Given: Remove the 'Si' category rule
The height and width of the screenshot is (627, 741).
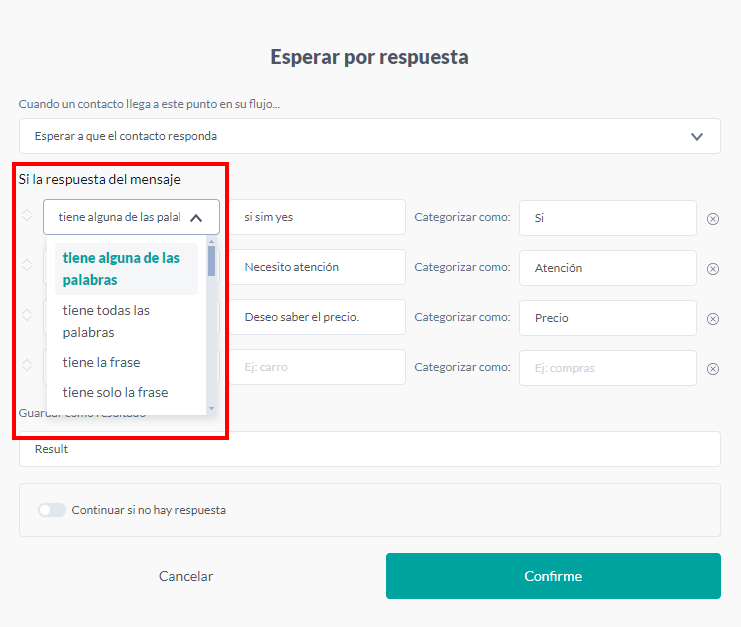Looking at the screenshot, I should click(x=713, y=219).
